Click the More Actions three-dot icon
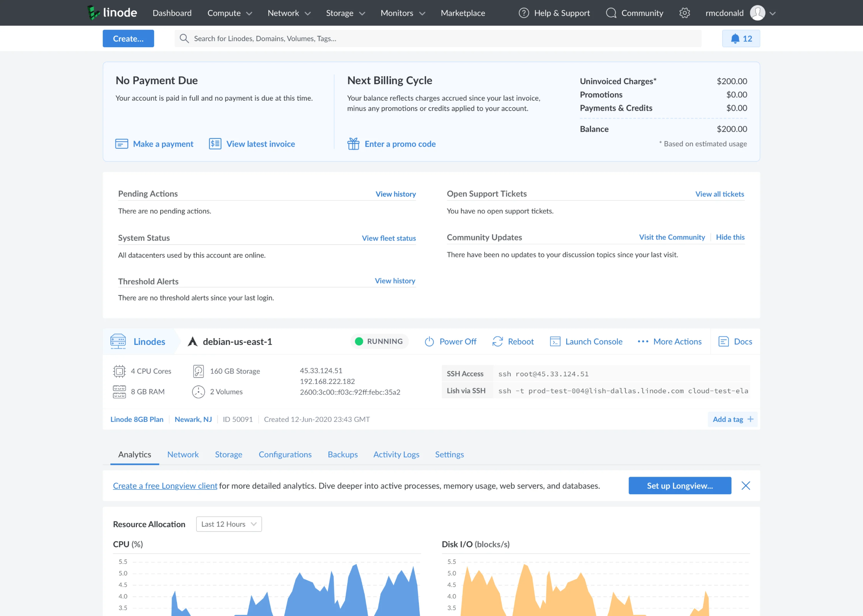This screenshot has width=863, height=616. coord(643,341)
